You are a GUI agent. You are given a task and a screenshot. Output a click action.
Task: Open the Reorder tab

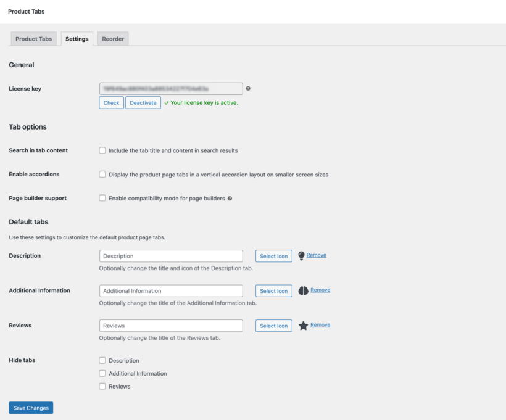[112, 38]
